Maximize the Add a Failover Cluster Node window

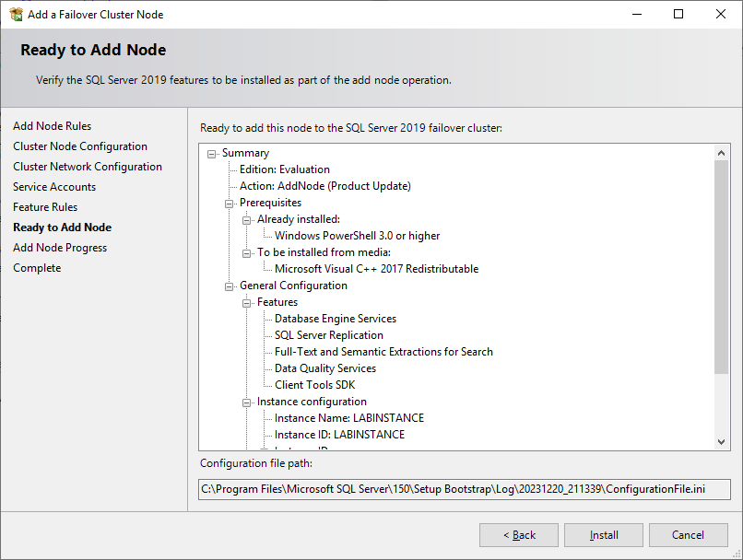678,14
